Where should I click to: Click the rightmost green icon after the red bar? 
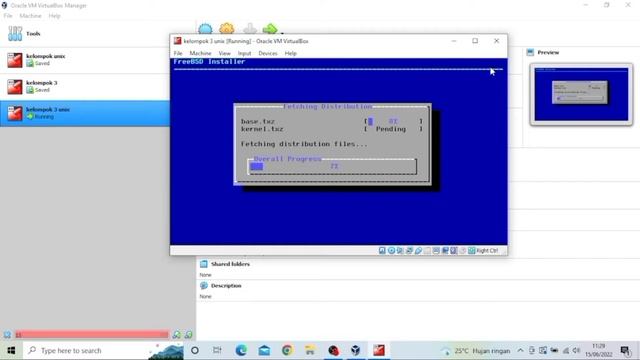pos(189,335)
